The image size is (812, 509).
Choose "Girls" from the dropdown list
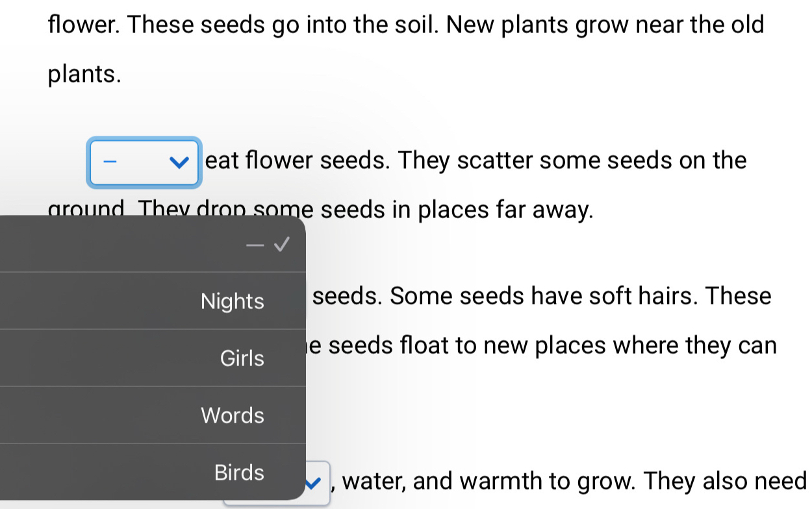[242, 358]
